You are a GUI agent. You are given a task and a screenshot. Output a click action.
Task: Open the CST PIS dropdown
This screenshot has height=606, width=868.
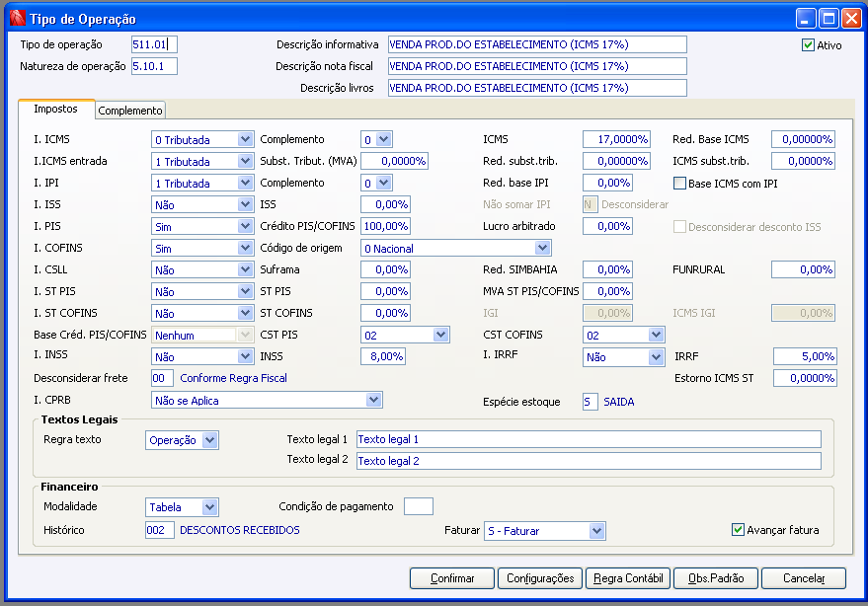pyautogui.click(x=441, y=336)
